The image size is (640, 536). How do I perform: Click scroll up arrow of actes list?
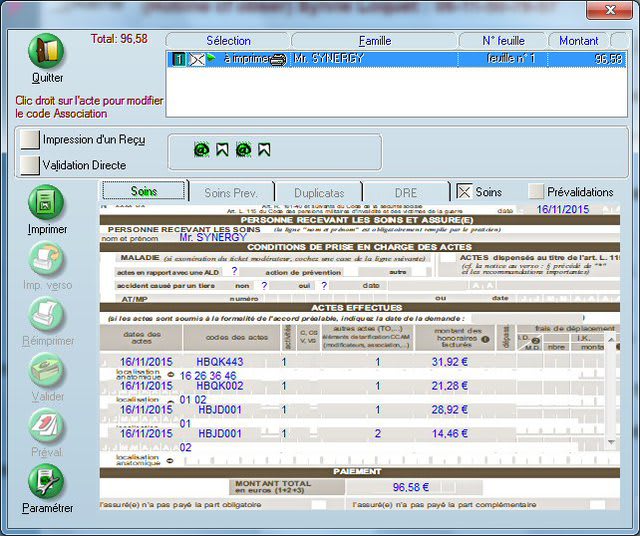(x=611, y=340)
